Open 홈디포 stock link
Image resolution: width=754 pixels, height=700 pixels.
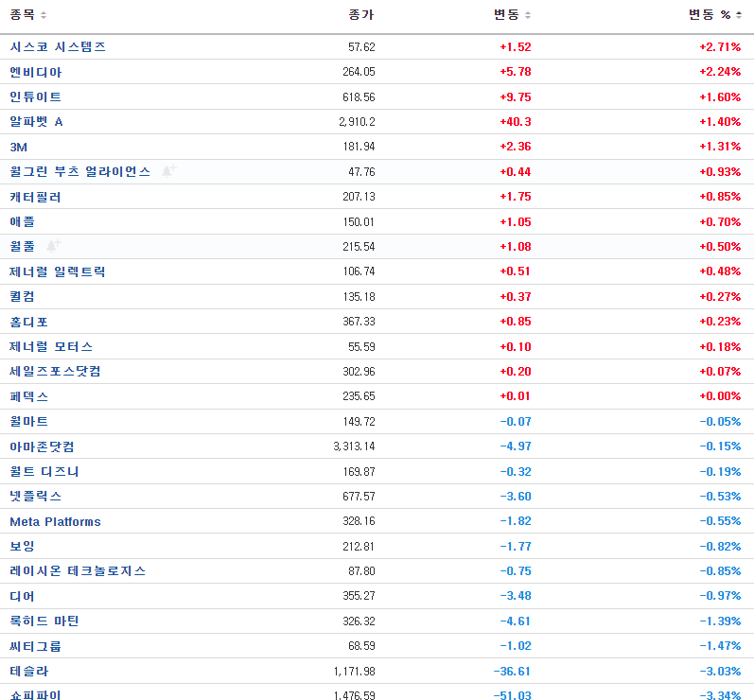tap(28, 322)
